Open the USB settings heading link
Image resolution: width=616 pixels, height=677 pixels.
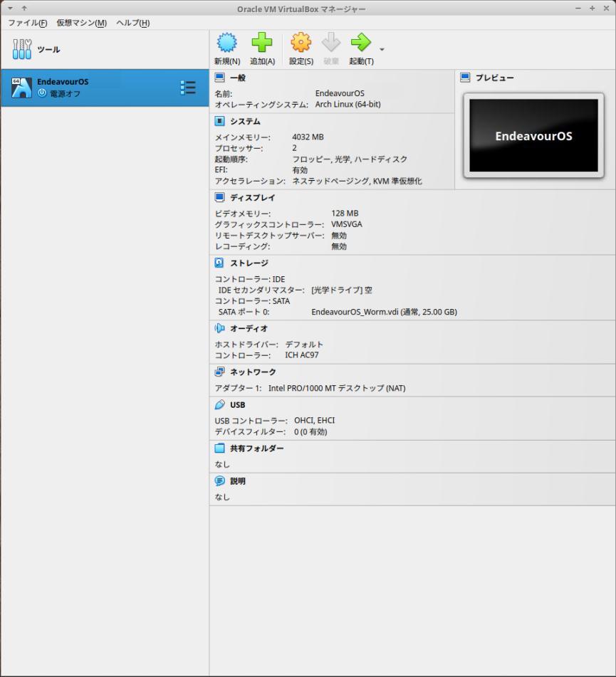click(238, 404)
